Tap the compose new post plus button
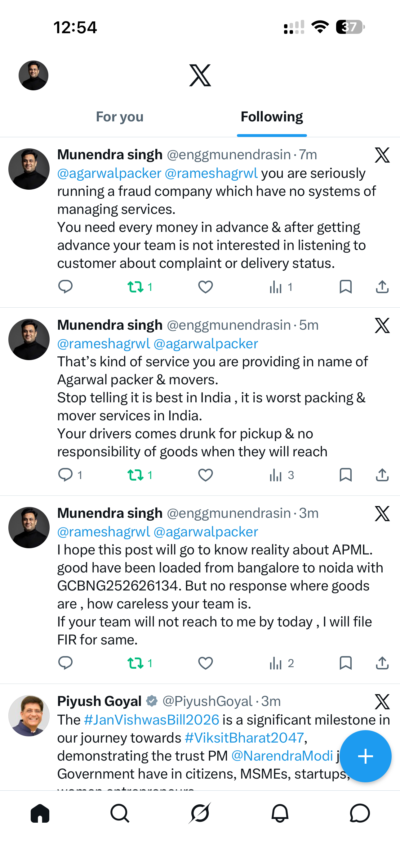The height and width of the screenshot is (868, 400). 365,756
